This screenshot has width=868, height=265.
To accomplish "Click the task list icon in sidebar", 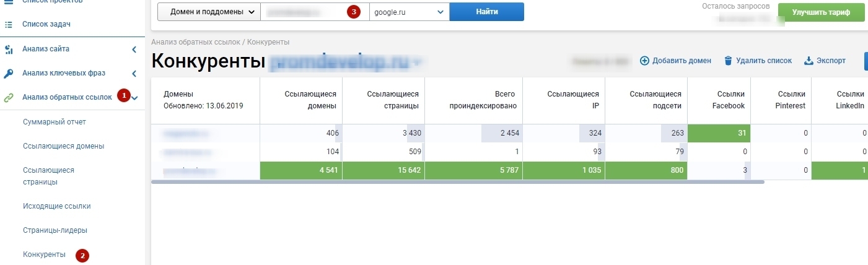I will click(x=8, y=25).
